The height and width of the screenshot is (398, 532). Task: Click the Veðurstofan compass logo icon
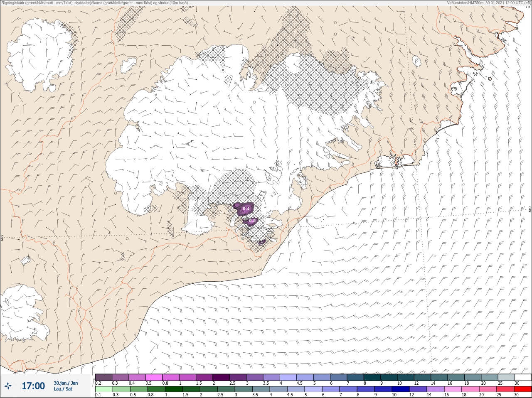tap(8, 386)
